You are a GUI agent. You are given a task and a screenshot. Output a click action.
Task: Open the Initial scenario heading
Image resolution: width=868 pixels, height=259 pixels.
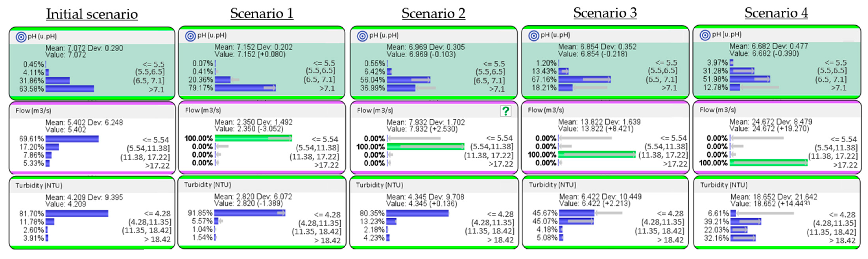click(92, 14)
